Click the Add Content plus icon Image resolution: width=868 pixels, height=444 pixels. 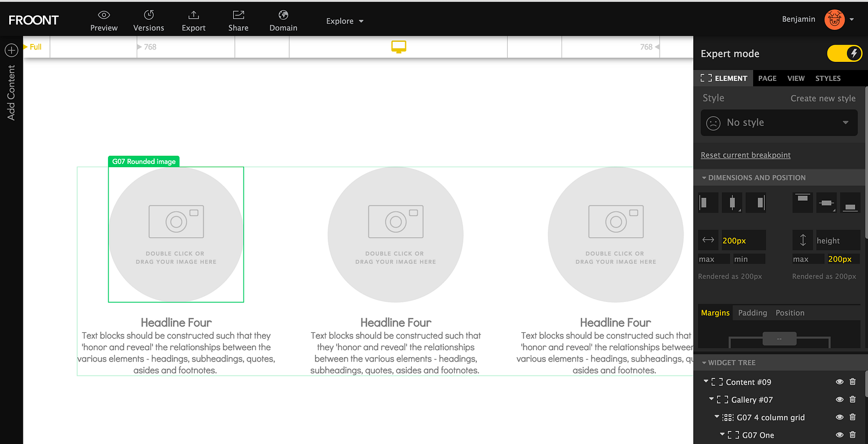tap(11, 50)
